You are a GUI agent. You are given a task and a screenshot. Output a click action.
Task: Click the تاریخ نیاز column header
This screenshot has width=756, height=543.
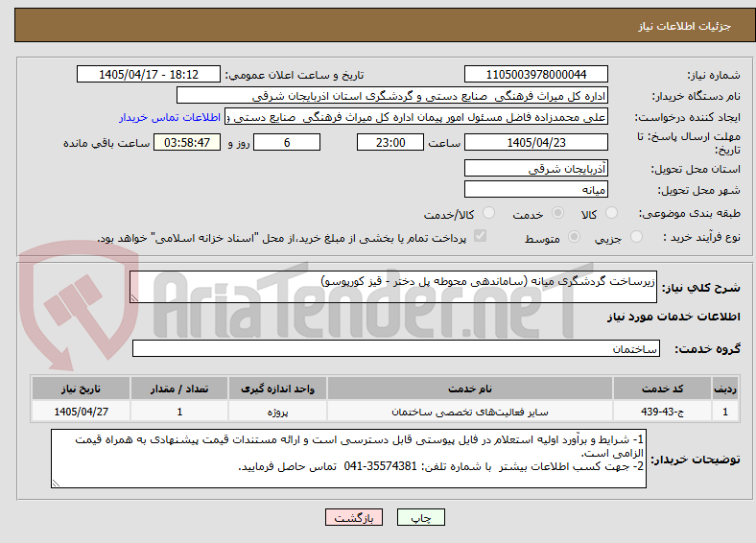[81, 389]
